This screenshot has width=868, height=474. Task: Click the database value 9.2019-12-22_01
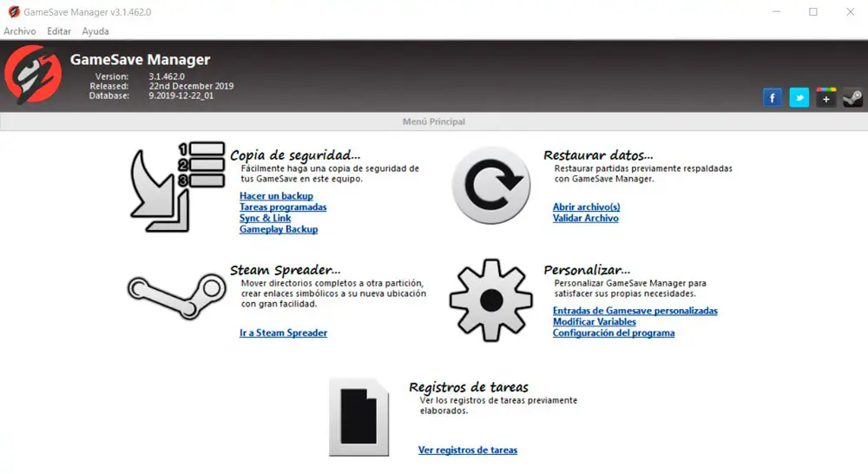[181, 95]
